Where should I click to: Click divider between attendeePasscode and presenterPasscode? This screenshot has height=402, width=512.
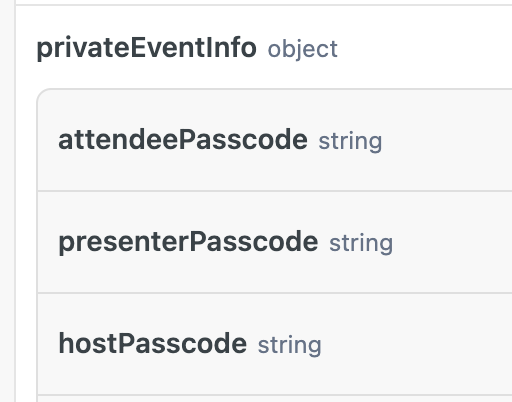click(275, 191)
